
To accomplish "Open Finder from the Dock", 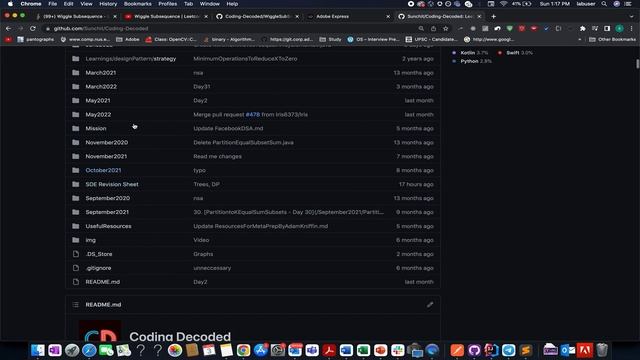I will pyautogui.click(x=38, y=350).
